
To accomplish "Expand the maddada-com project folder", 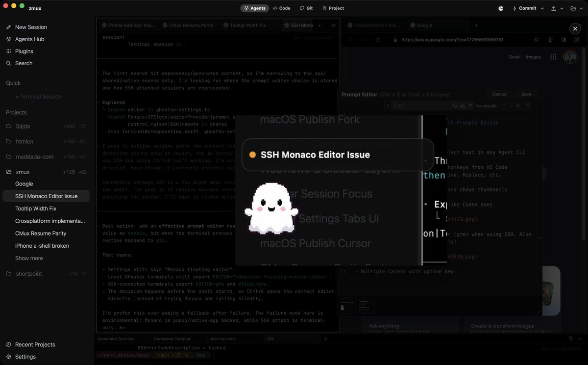I will [x=46, y=156].
